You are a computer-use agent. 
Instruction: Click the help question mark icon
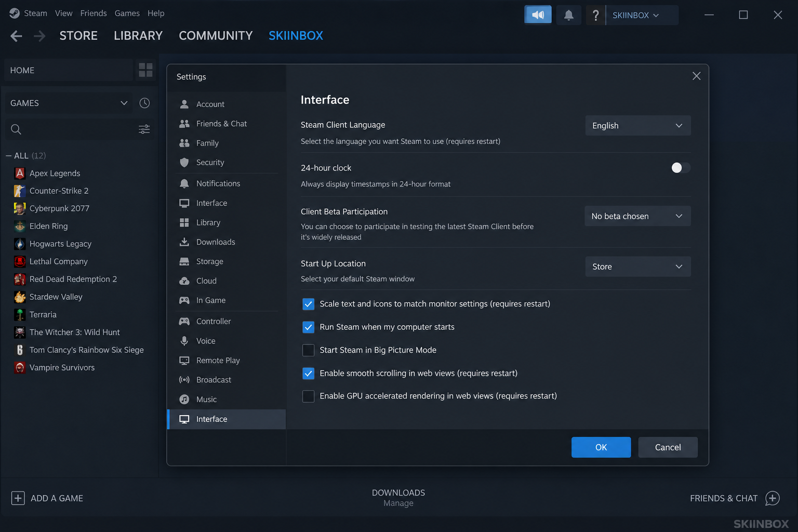[x=595, y=15]
